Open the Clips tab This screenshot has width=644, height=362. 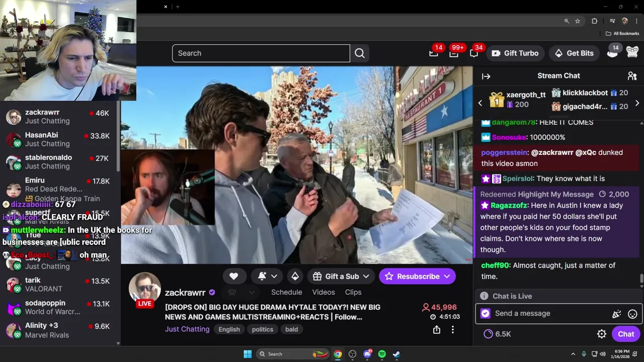[x=353, y=292]
